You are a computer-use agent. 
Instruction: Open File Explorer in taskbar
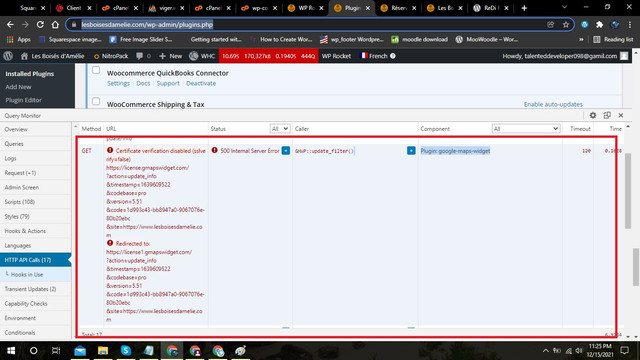(103, 351)
